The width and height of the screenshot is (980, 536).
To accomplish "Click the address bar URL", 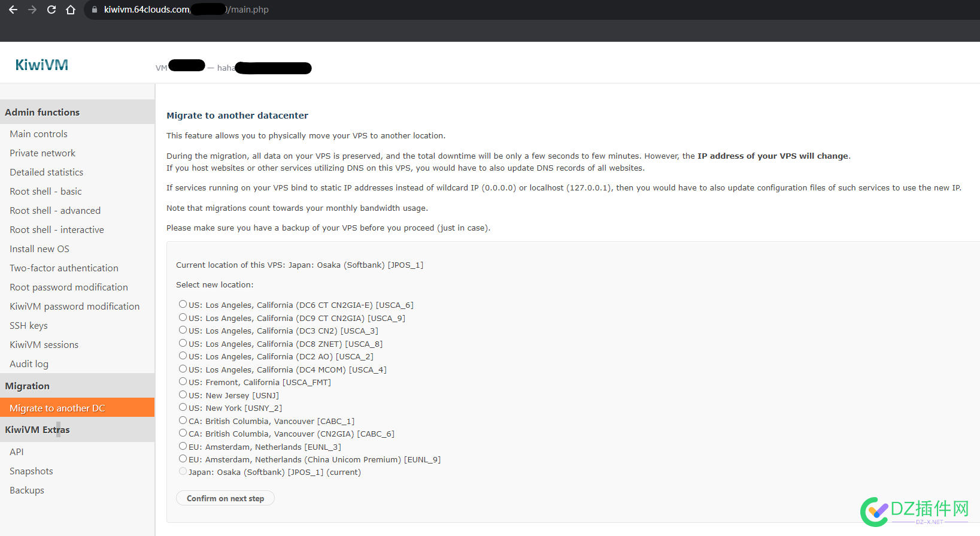I will 186,10.
